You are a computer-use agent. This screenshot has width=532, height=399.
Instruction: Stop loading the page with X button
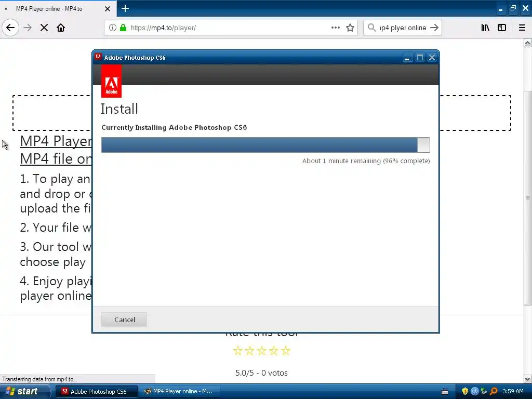[44, 28]
